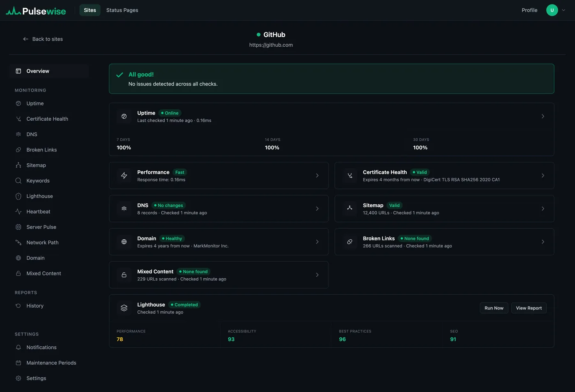Expand the Domain card chevron
The height and width of the screenshot is (392, 575).
click(x=317, y=242)
